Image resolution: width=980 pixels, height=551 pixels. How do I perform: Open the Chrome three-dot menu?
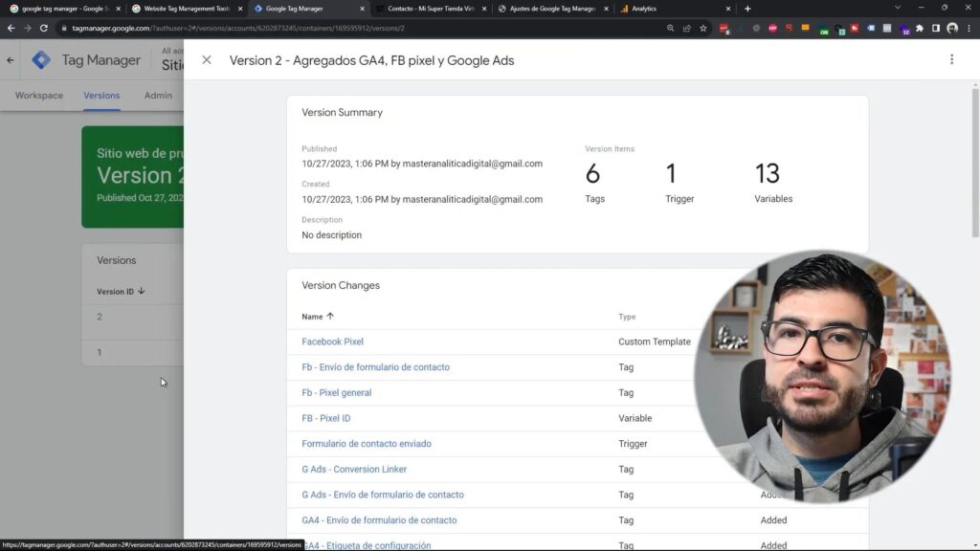(969, 28)
